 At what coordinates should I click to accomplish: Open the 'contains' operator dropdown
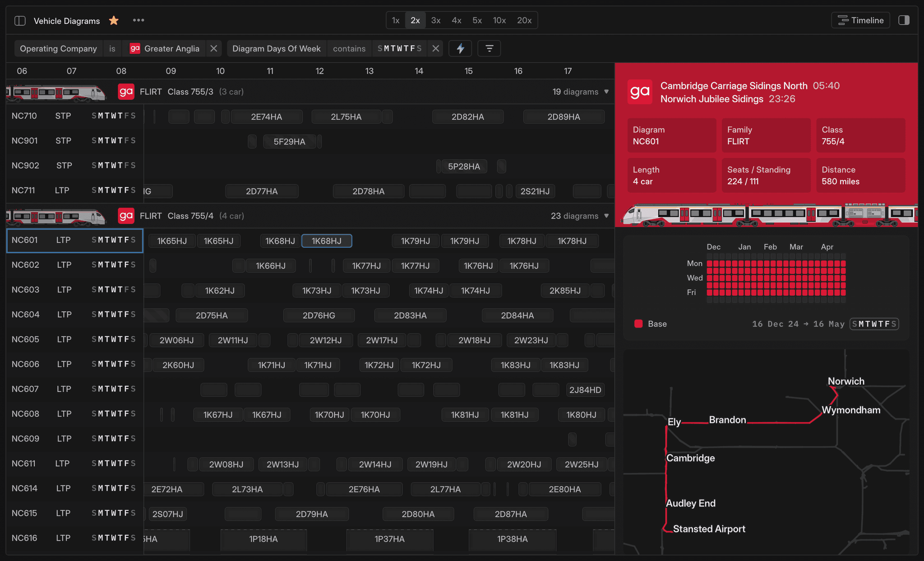point(349,48)
